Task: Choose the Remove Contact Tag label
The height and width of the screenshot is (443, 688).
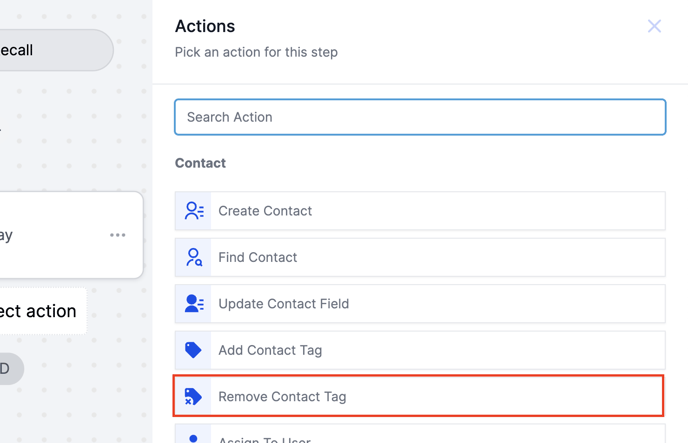Action: pos(282,397)
